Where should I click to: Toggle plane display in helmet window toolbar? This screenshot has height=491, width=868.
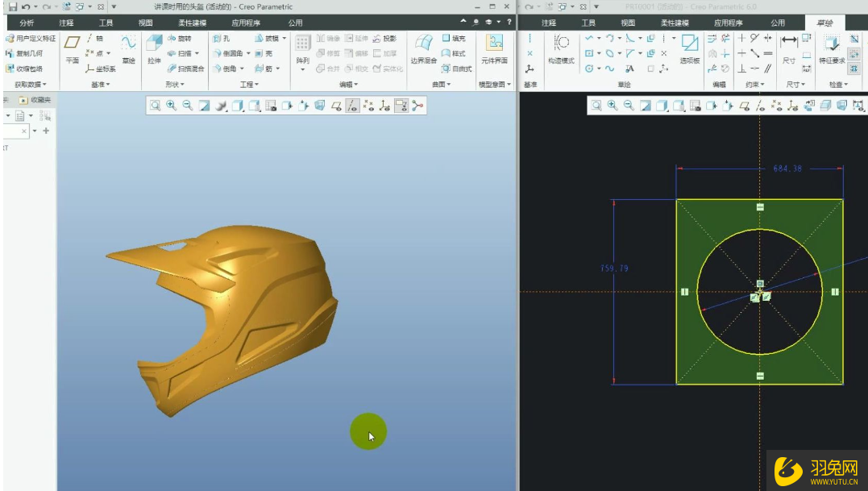pos(336,106)
